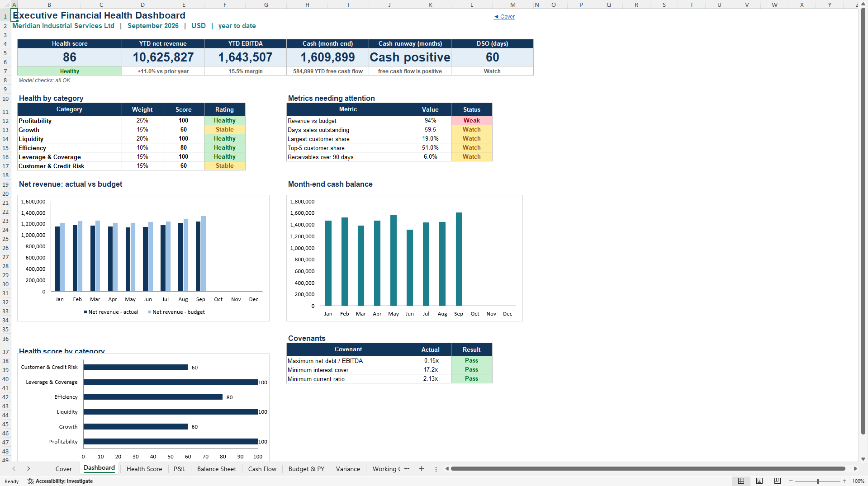Select the Health score value 86
The height and width of the screenshot is (486, 868).
point(70,57)
